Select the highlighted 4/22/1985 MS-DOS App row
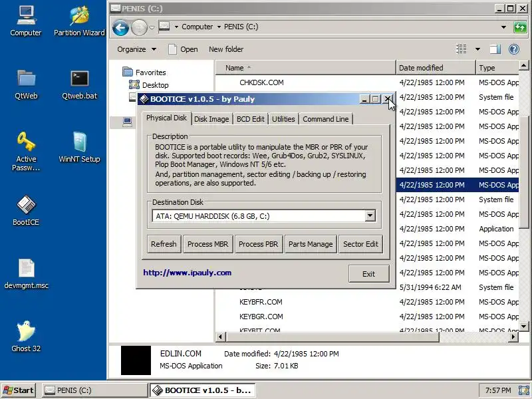Viewport: 532px width, 399px height. [458, 185]
